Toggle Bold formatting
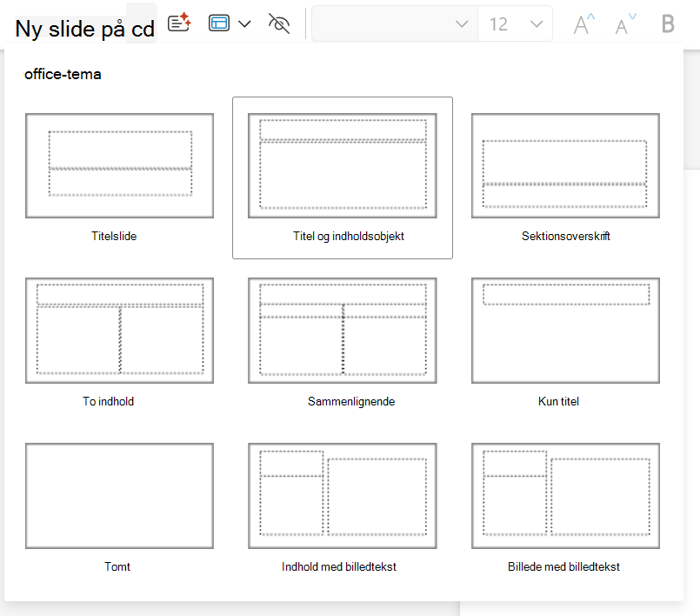700x616 pixels. point(668,23)
